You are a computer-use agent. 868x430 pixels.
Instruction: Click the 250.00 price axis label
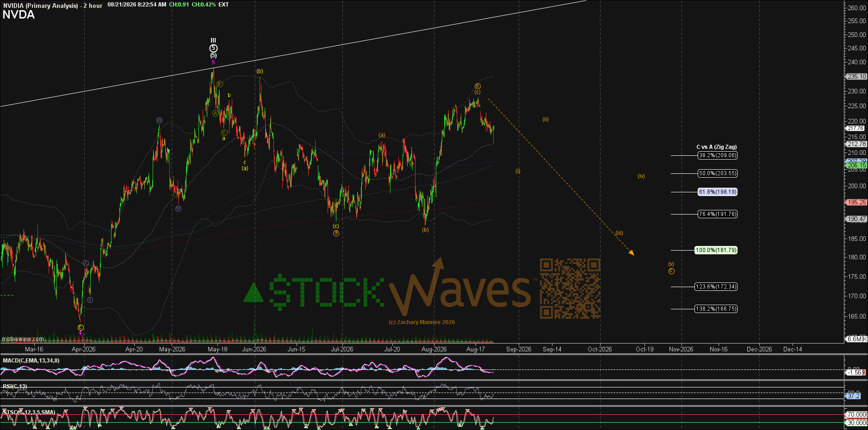[x=857, y=35]
